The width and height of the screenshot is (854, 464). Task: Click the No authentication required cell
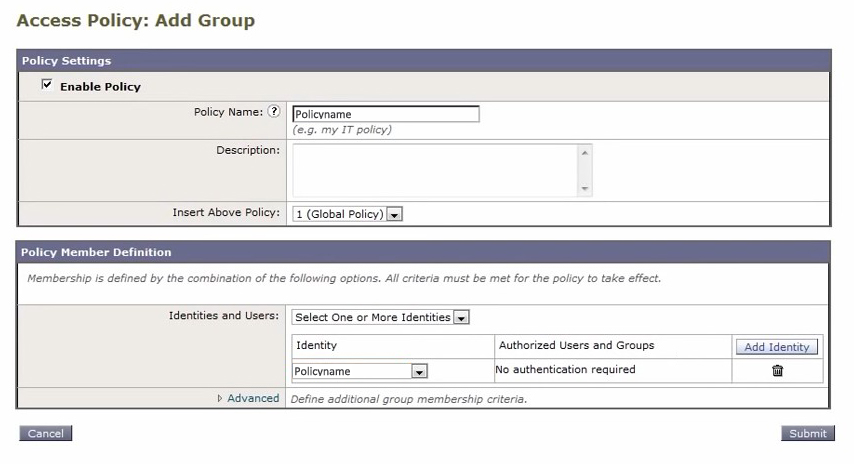coord(566,370)
